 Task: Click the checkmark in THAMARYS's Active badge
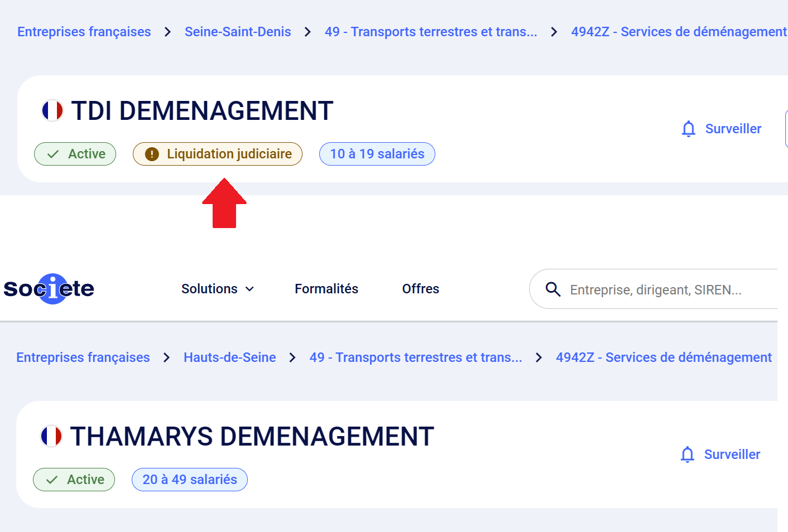coord(52,480)
